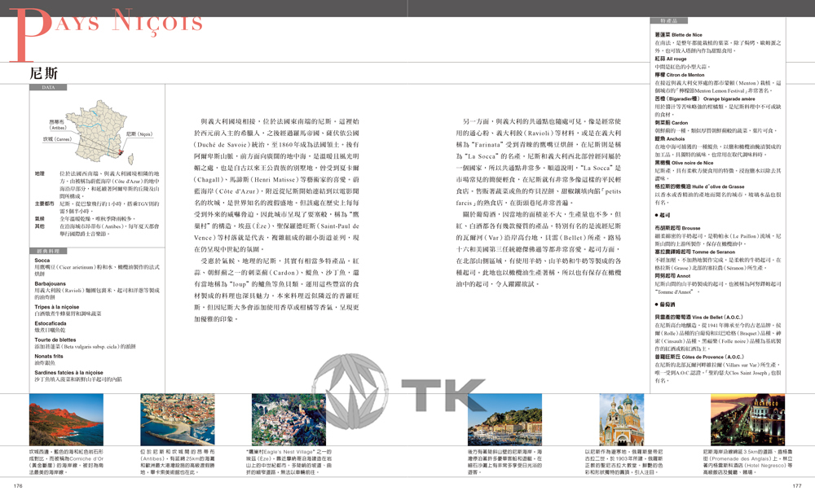
Task: Select the Antibes label on the map
Action: 58,125
